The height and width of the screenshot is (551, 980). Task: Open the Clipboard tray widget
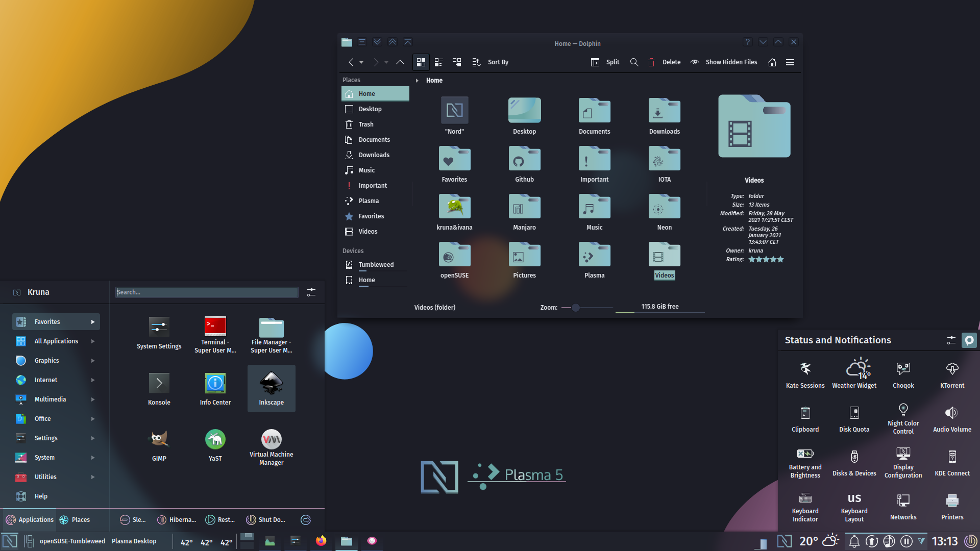pyautogui.click(x=805, y=418)
